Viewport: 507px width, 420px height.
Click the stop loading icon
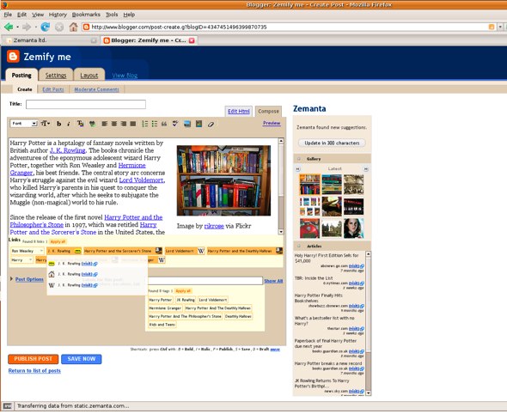[x=59, y=27]
